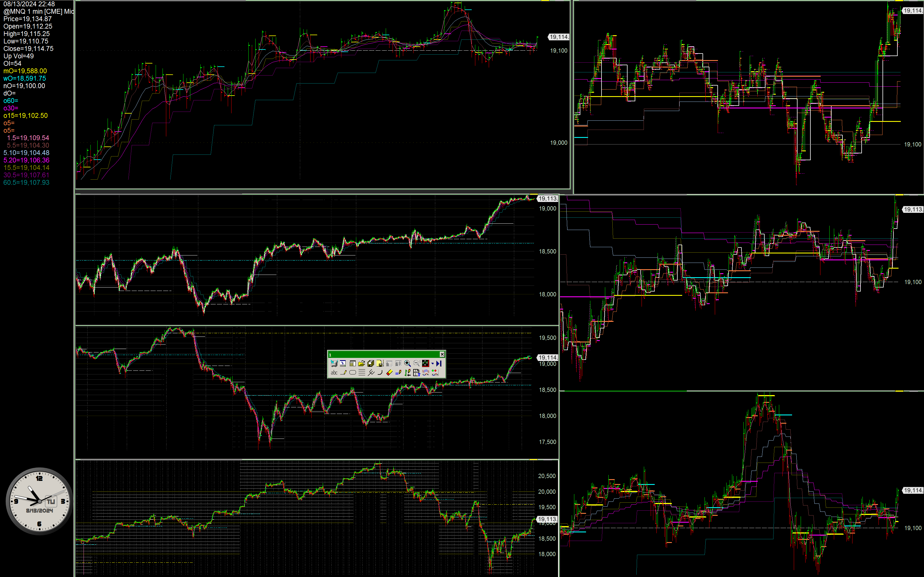This screenshot has height=577, width=924.
Task: Click the zoom in magnifier icon
Action: tap(407, 364)
